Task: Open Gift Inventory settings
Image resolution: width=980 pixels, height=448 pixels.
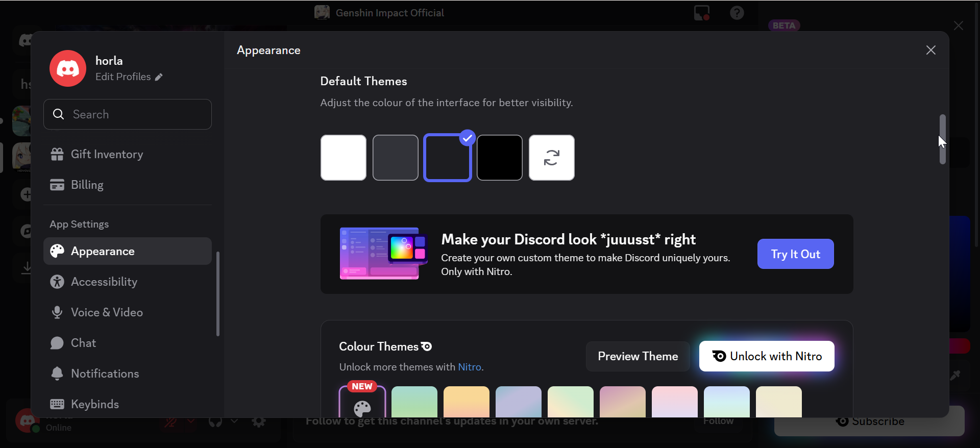Action: (x=128, y=154)
